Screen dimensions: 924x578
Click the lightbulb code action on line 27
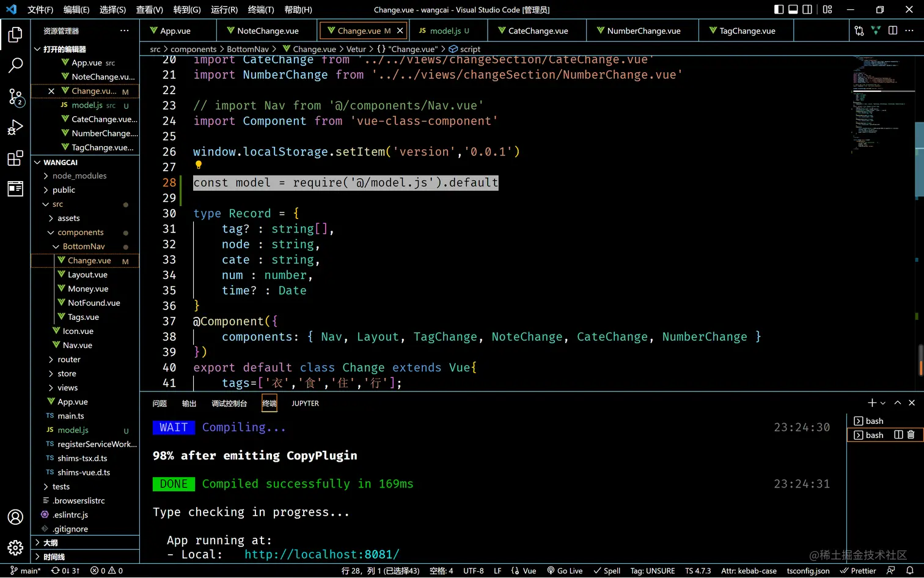tap(198, 165)
